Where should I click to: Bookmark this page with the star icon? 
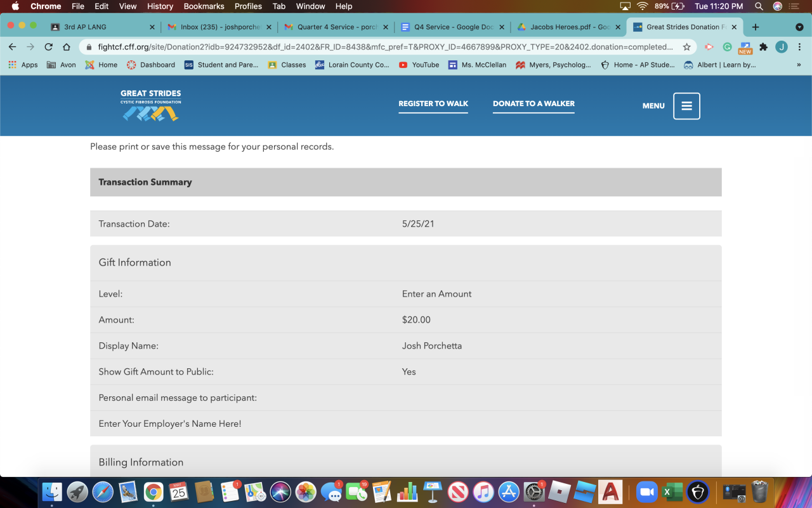[686, 47]
